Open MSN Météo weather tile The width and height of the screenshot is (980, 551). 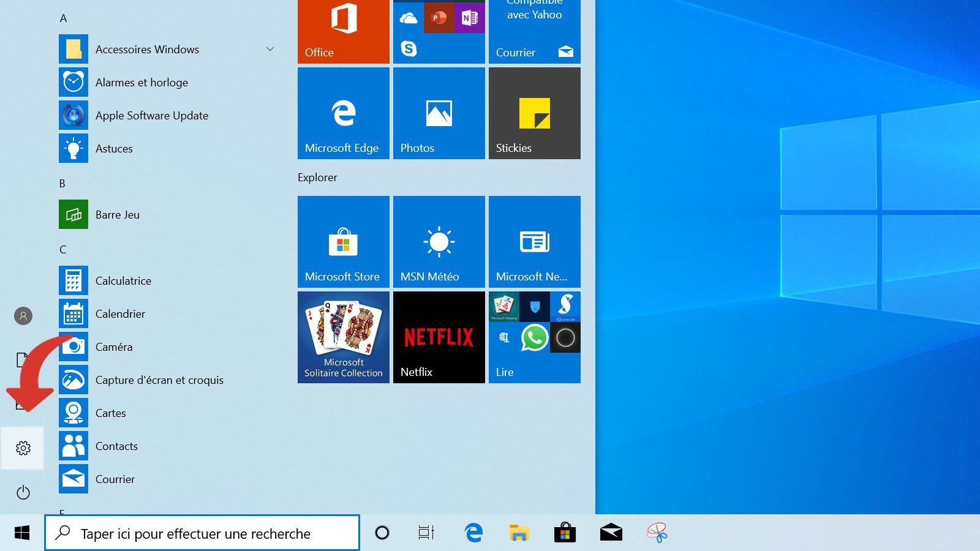[x=439, y=242]
